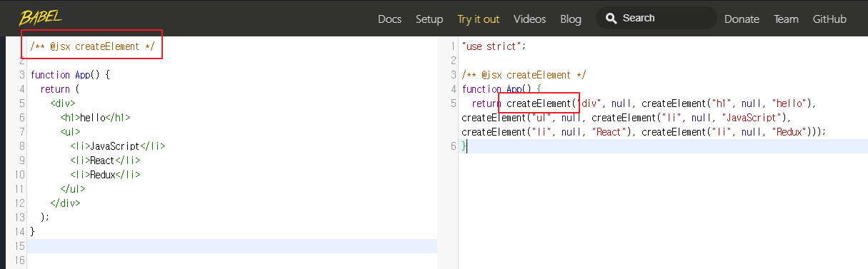The image size is (868, 269).
Task: Open the Donate link
Action: point(742,19)
